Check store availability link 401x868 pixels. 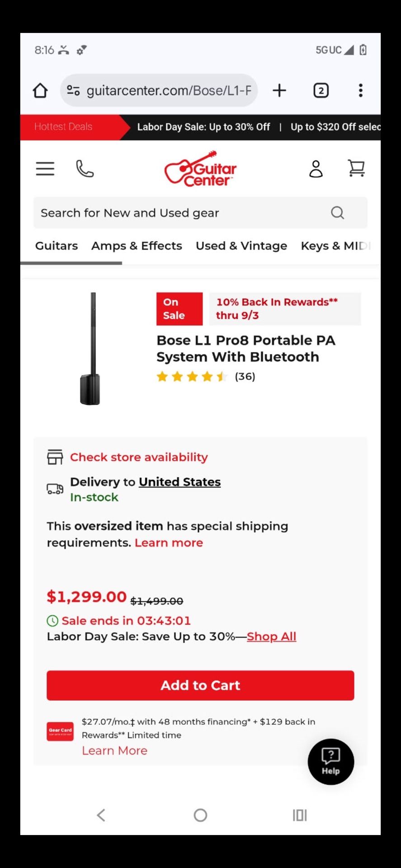click(139, 457)
